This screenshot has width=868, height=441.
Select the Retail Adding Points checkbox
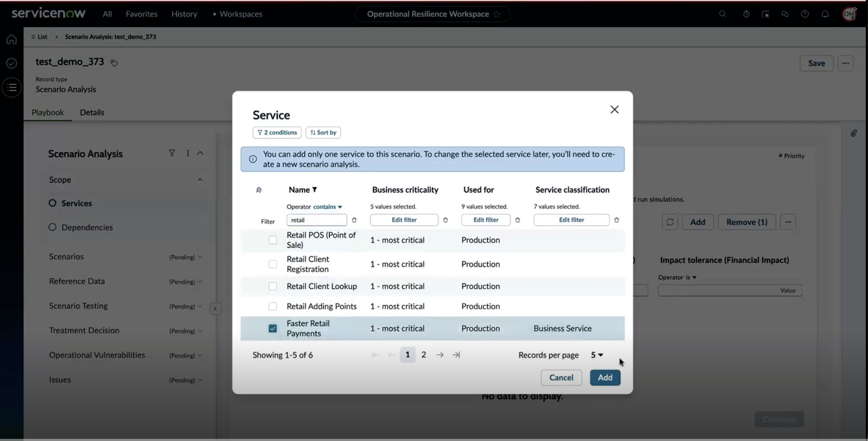(273, 307)
